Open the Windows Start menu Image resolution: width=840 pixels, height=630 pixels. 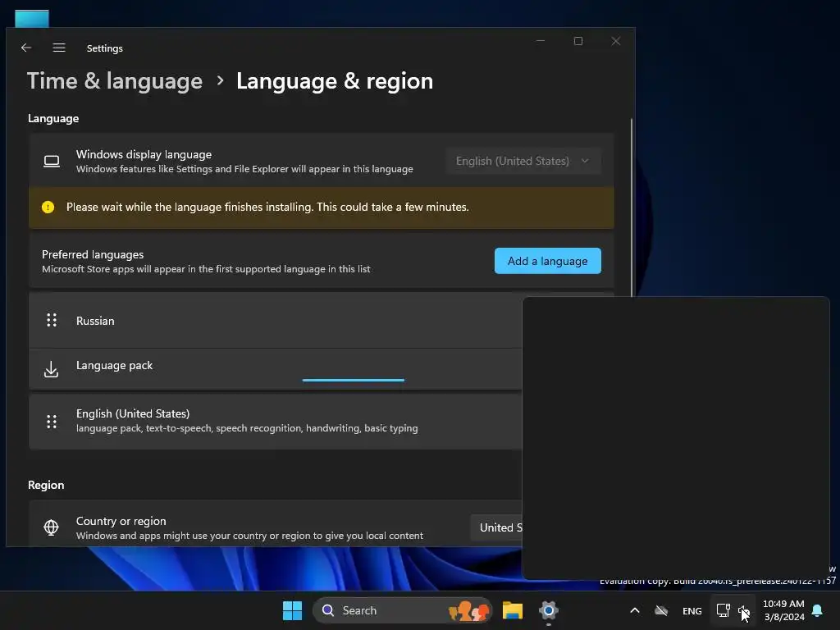pyautogui.click(x=293, y=610)
